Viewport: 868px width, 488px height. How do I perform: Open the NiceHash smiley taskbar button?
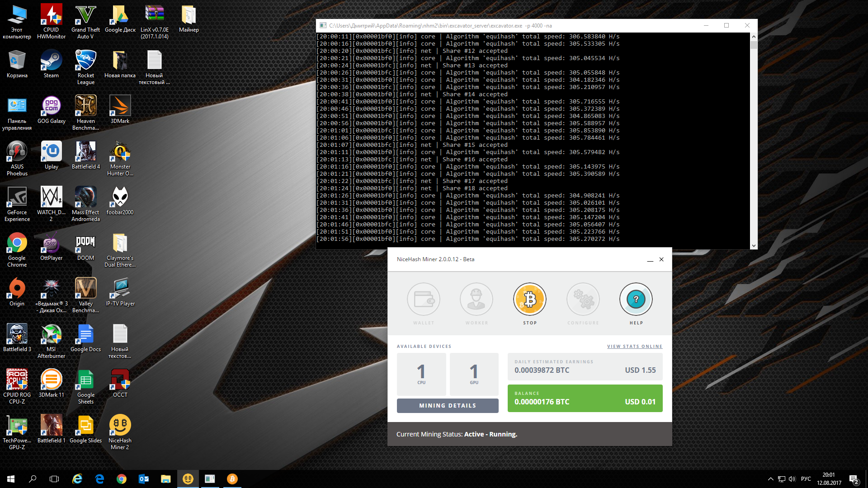point(188,479)
